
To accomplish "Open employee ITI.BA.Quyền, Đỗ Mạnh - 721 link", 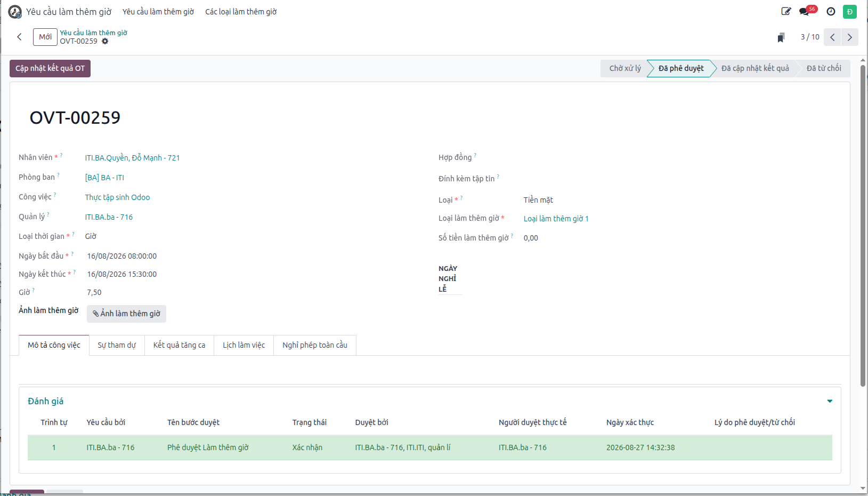I will point(132,158).
